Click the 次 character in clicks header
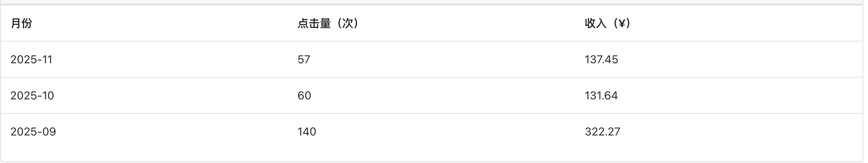The width and height of the screenshot is (868, 163). click(348, 24)
